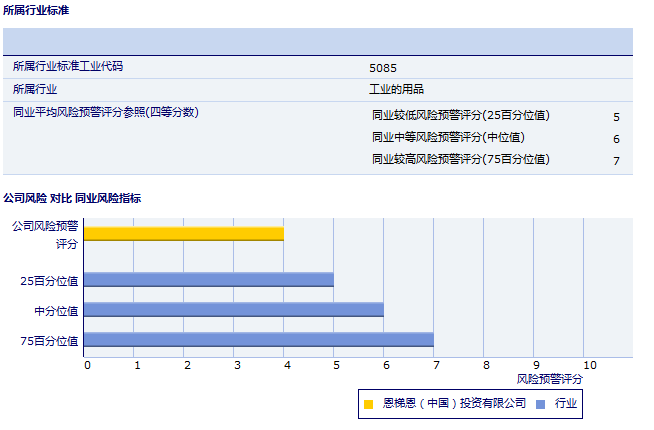Click the 风险预警评分 axis title
Image resolution: width=654 pixels, height=430 pixels.
coord(549,379)
